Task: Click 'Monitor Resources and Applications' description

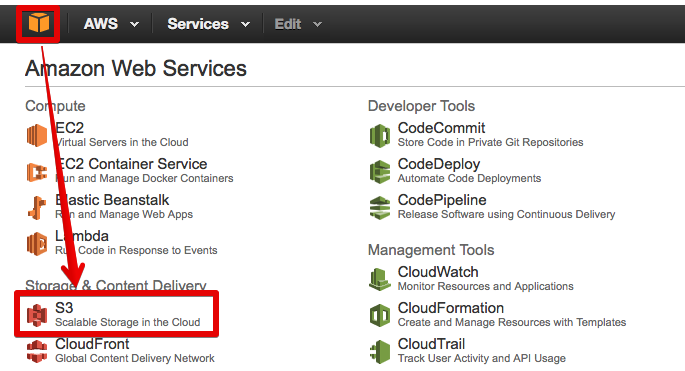Action: 485,286
